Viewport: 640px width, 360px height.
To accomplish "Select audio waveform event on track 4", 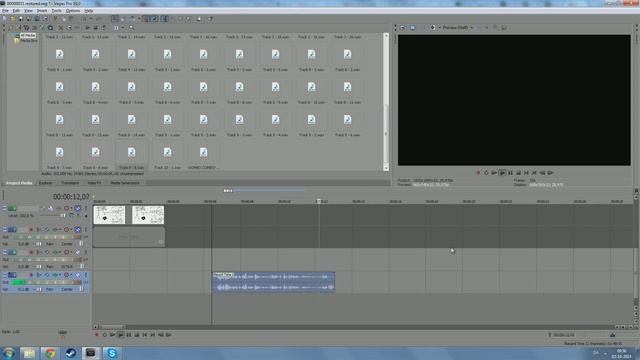I will [x=273, y=282].
